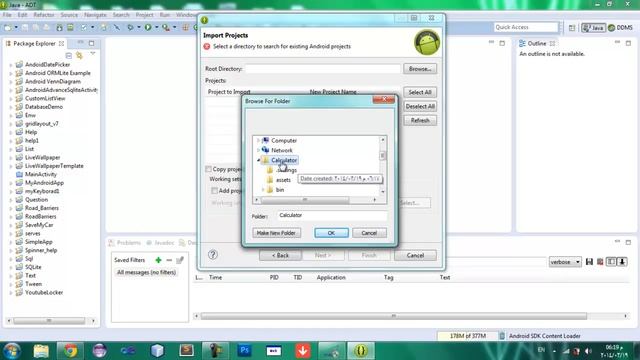Click the Run external tools toolbar icon
Screen dimensions: 640x360
pyautogui.click(x=165, y=27)
